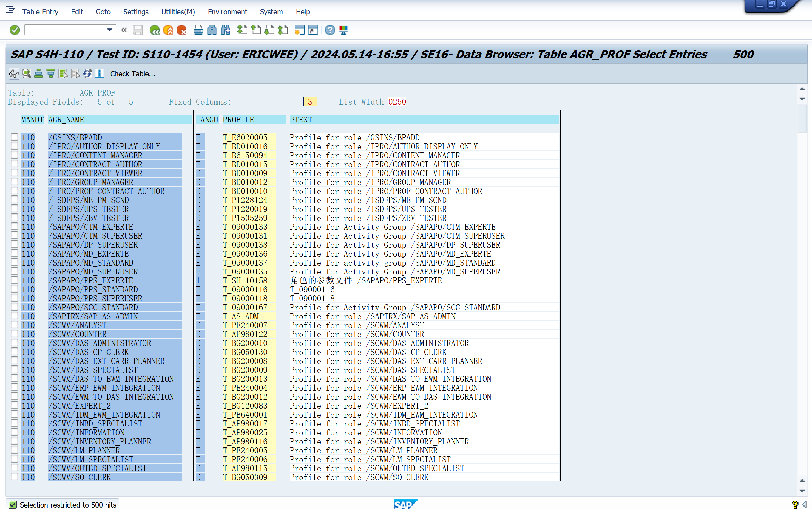Open Customize Local Layout monitor icon
The image size is (812, 509).
point(343,30)
